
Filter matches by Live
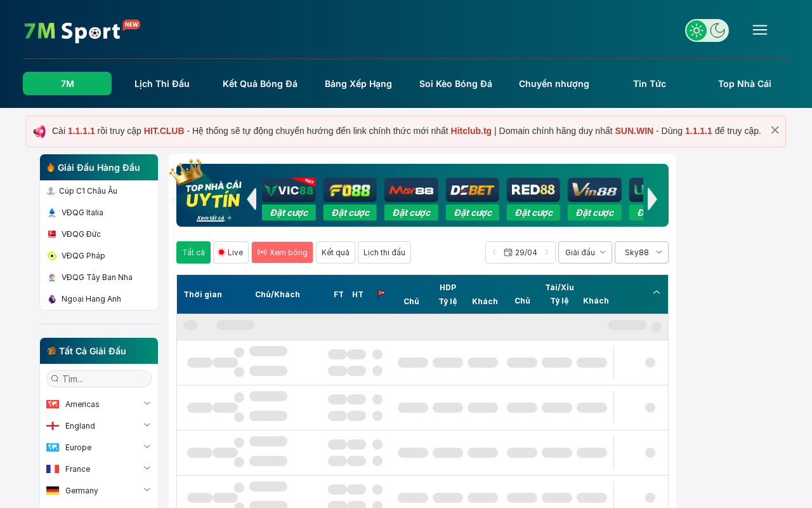[231, 252]
